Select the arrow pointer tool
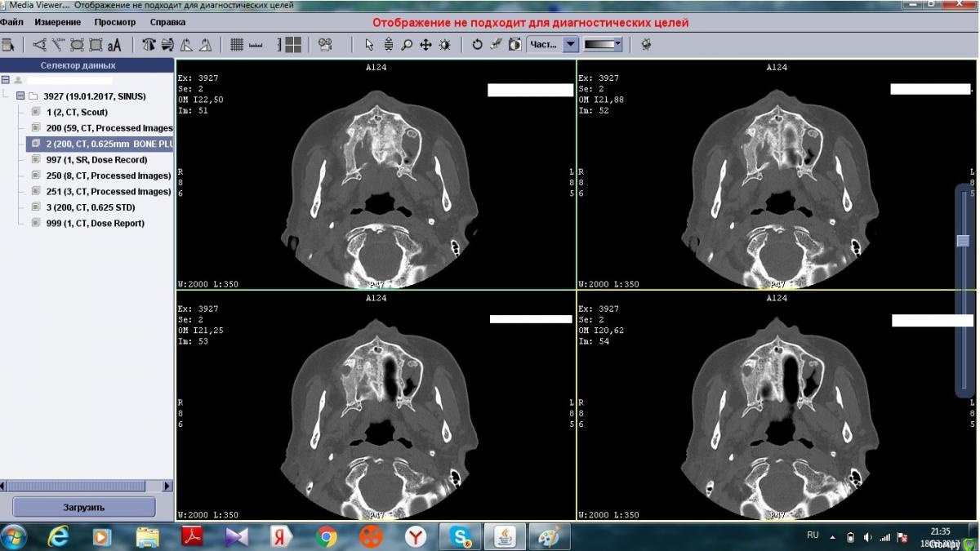 369,45
